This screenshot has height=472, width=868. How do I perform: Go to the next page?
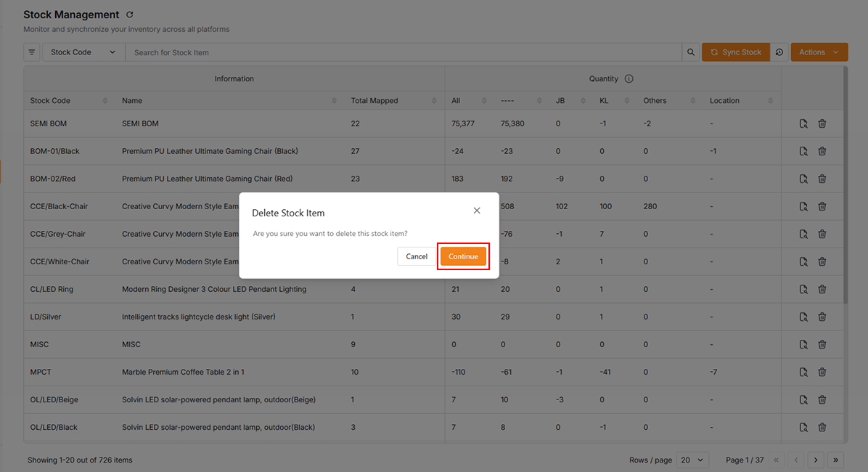pos(816,460)
